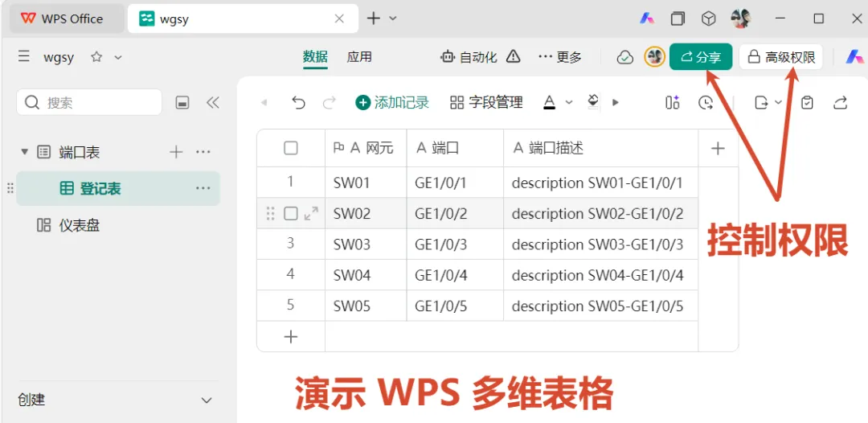Collapse the sidebar with double chevron

212,102
